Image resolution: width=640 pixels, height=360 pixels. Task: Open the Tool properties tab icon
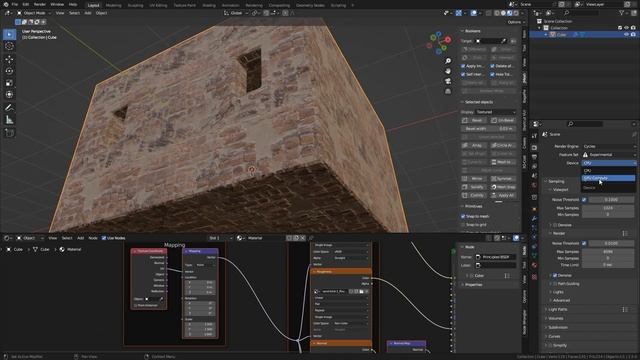534,136
